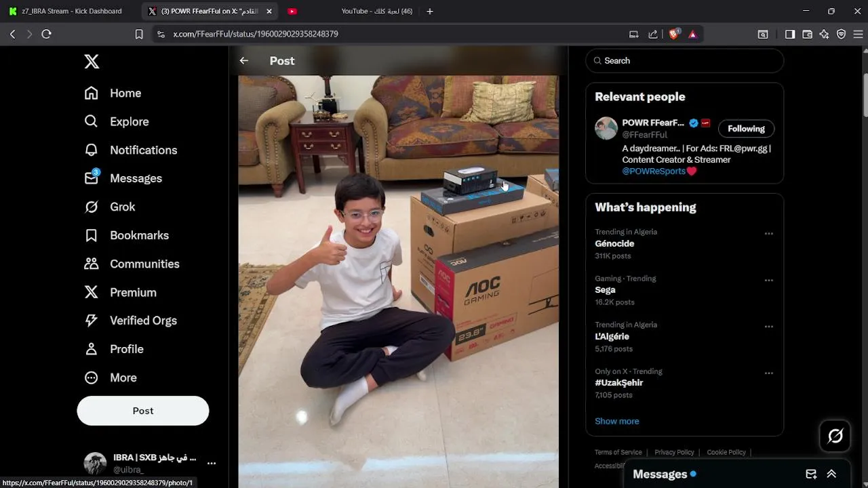The height and width of the screenshot is (488, 868).
Task: Open the Privacy Policy link
Action: [674, 452]
